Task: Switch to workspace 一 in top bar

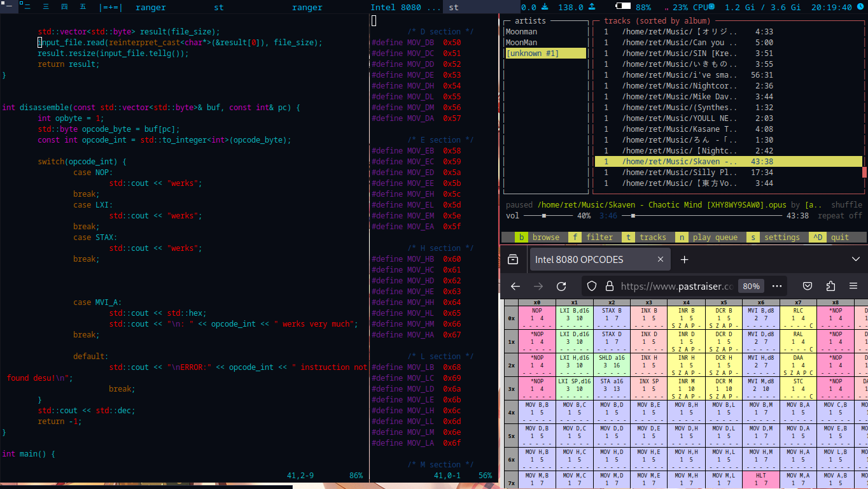Action: tap(10, 7)
